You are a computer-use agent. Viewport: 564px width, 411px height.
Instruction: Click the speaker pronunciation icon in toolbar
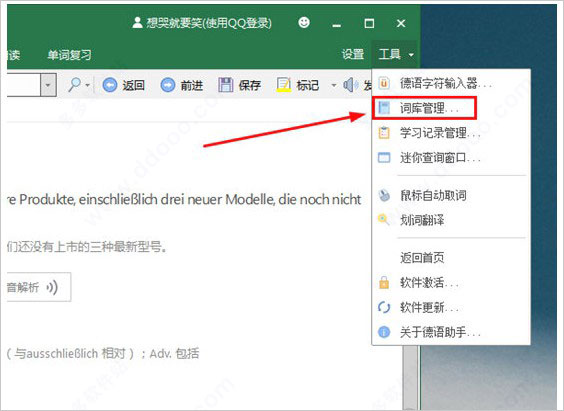pyautogui.click(x=350, y=86)
